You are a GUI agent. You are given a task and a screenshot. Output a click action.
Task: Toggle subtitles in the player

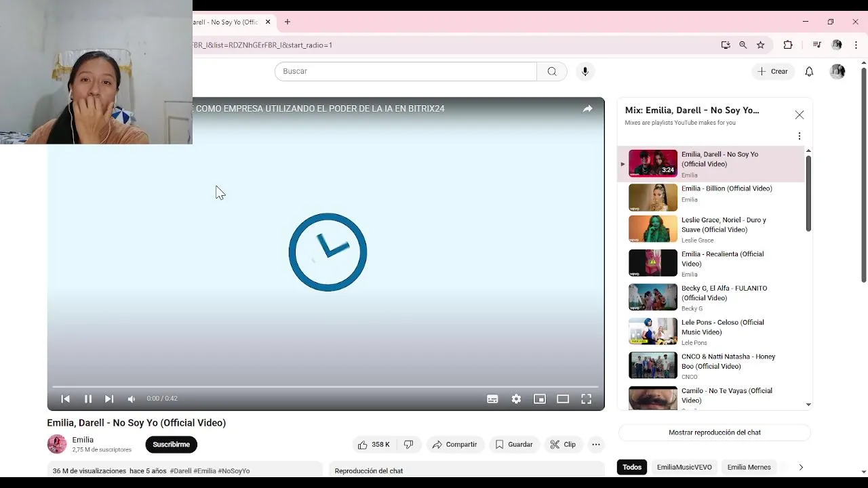click(493, 399)
